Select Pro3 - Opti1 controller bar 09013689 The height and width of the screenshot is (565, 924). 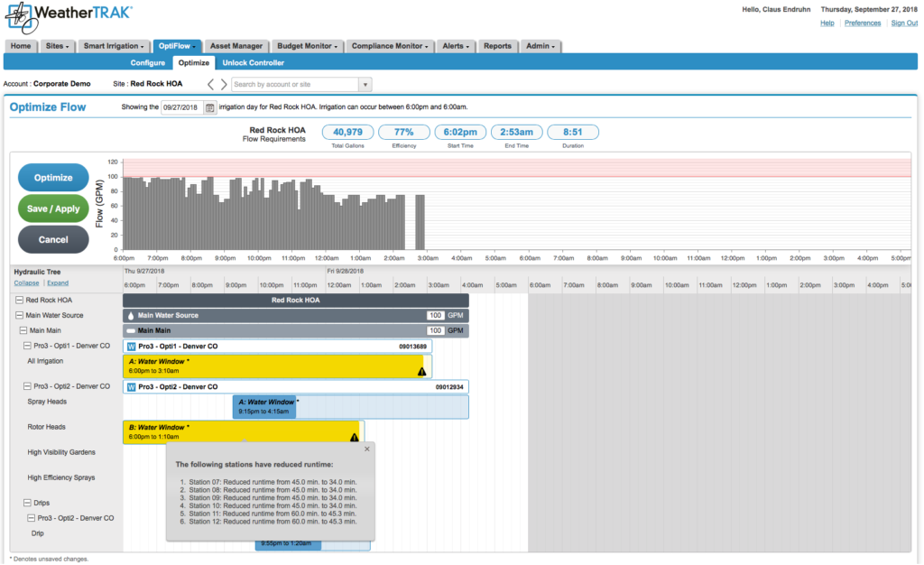tap(278, 347)
